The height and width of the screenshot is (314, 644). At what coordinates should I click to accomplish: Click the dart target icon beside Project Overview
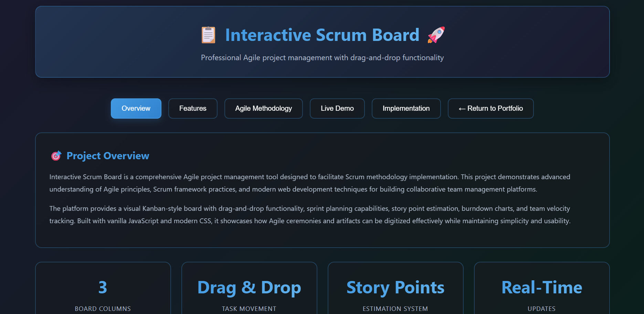(56, 155)
